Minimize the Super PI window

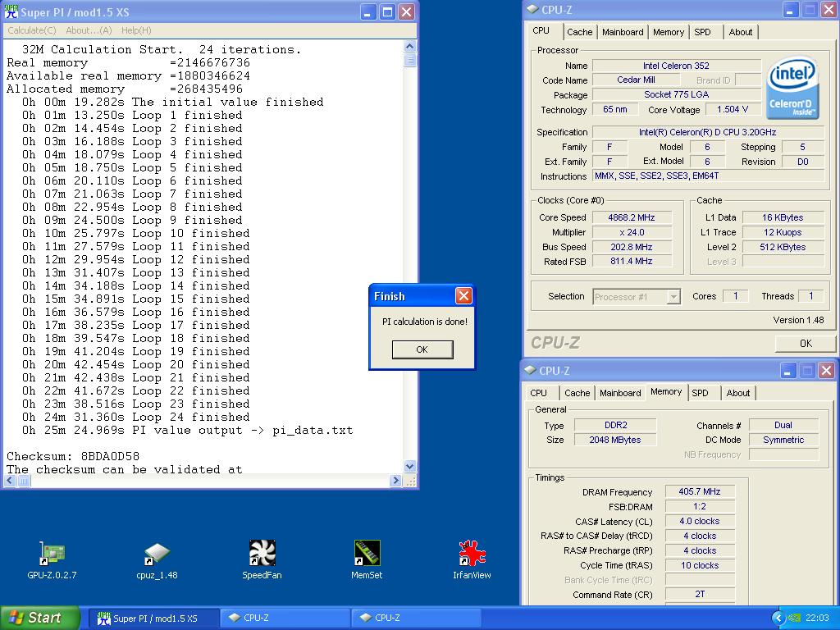coord(367,11)
